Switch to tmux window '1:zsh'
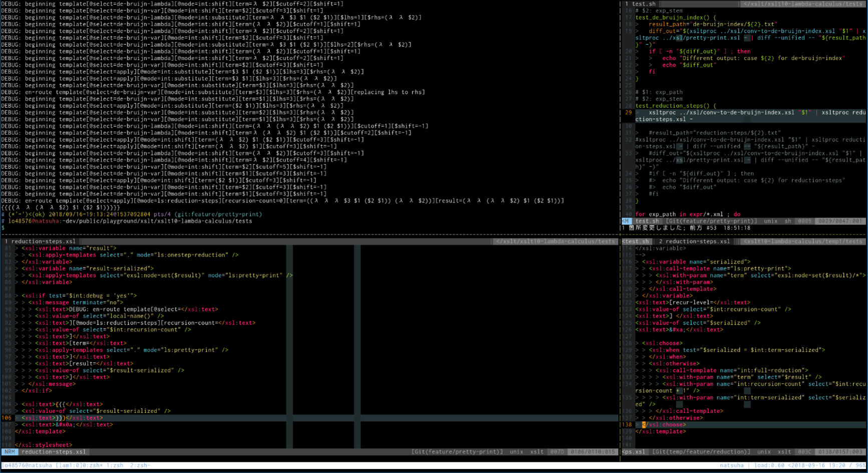The height and width of the screenshot is (473, 868). [115, 465]
